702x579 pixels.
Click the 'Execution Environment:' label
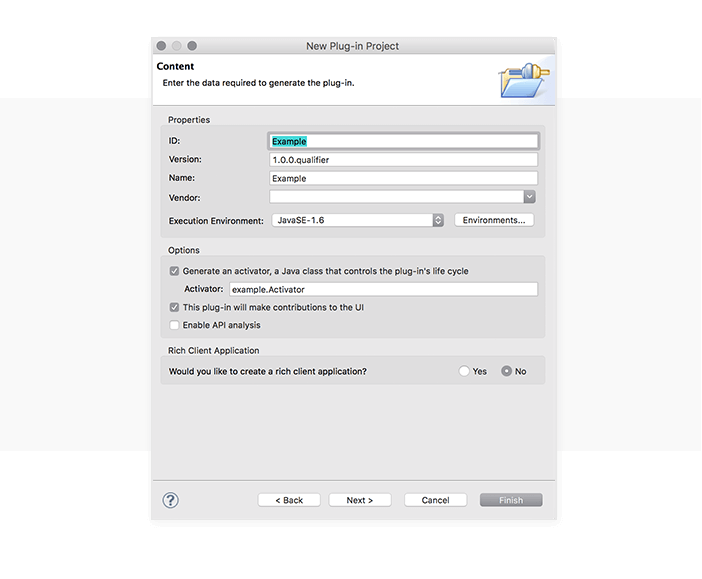pyautogui.click(x=216, y=221)
